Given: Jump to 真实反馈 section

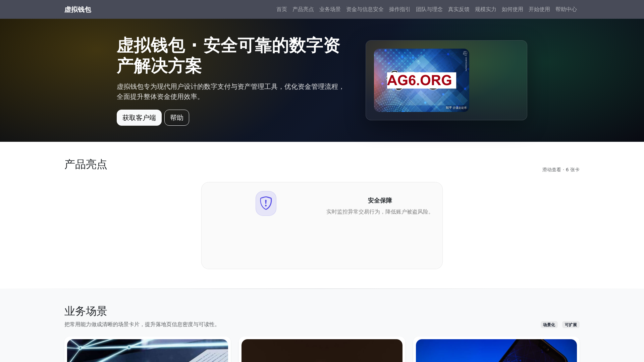Looking at the screenshot, I should [459, 9].
